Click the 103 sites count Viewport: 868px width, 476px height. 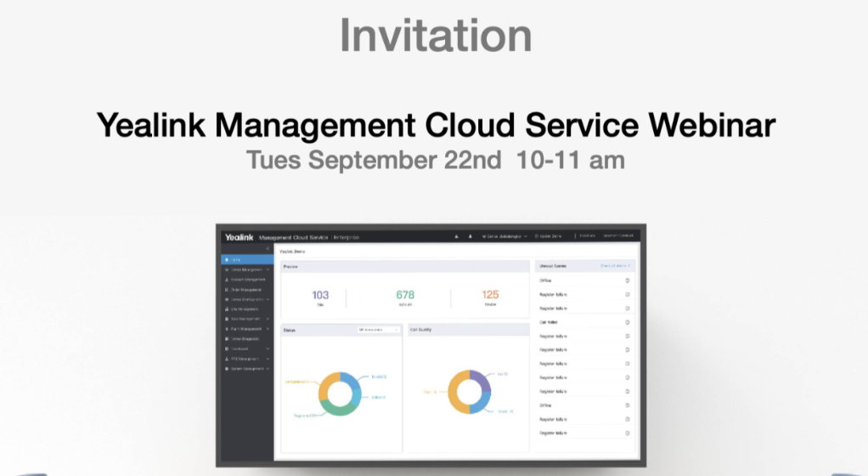(x=320, y=295)
